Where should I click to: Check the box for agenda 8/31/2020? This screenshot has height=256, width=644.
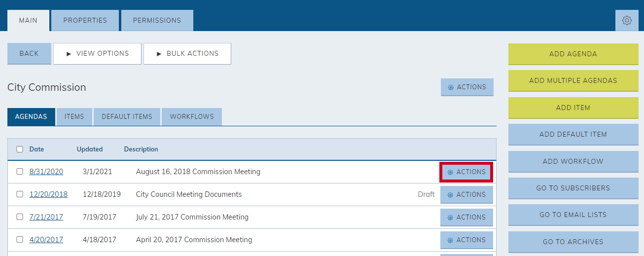(20, 172)
